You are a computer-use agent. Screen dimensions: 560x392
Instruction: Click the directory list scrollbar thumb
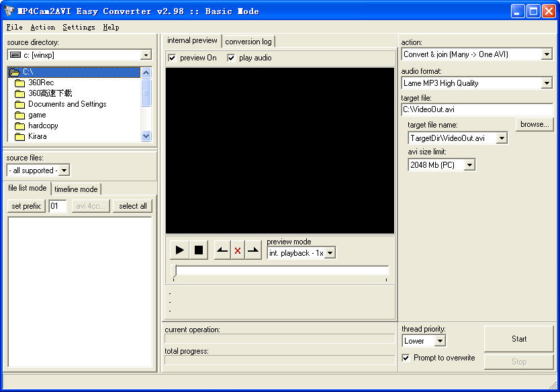pyautogui.click(x=146, y=93)
